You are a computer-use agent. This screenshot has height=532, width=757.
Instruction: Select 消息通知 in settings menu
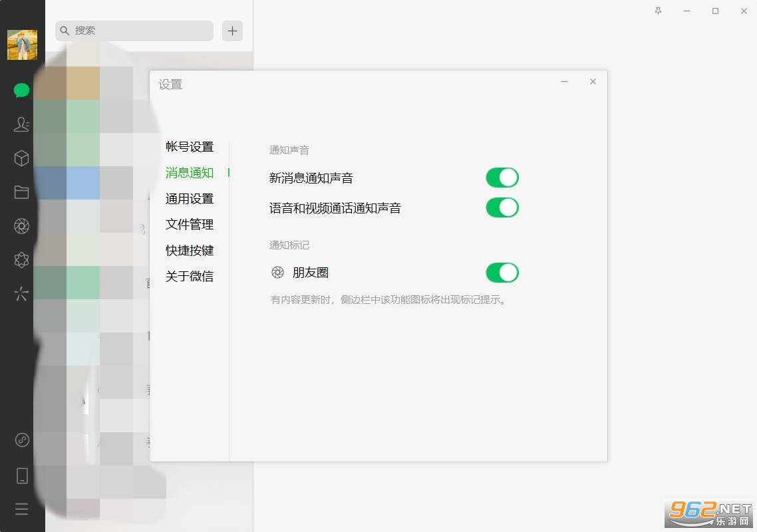(190, 173)
